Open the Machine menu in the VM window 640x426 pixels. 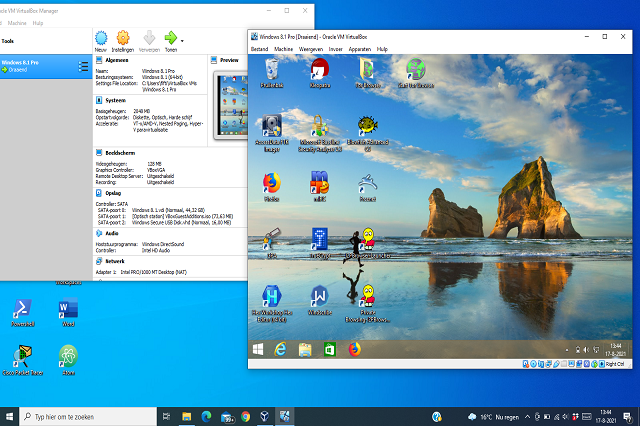coord(283,49)
